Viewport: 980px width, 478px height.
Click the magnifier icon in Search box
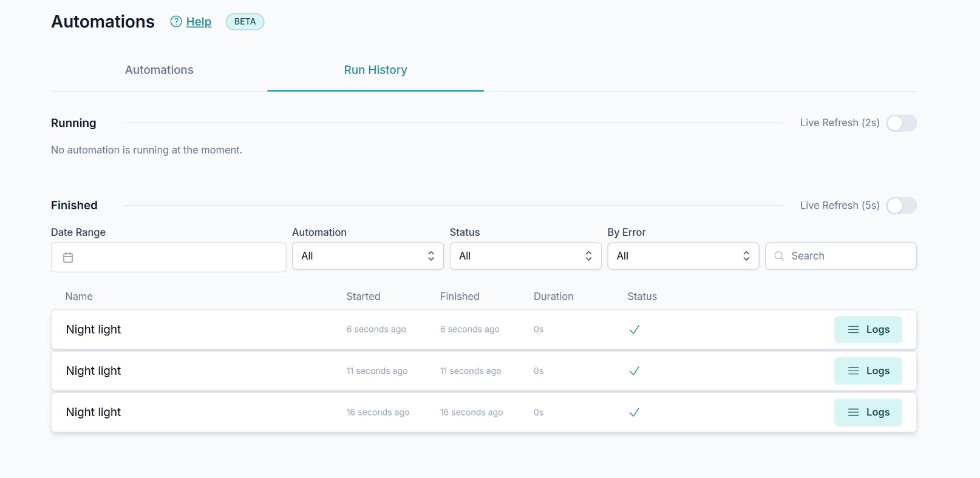pos(779,256)
